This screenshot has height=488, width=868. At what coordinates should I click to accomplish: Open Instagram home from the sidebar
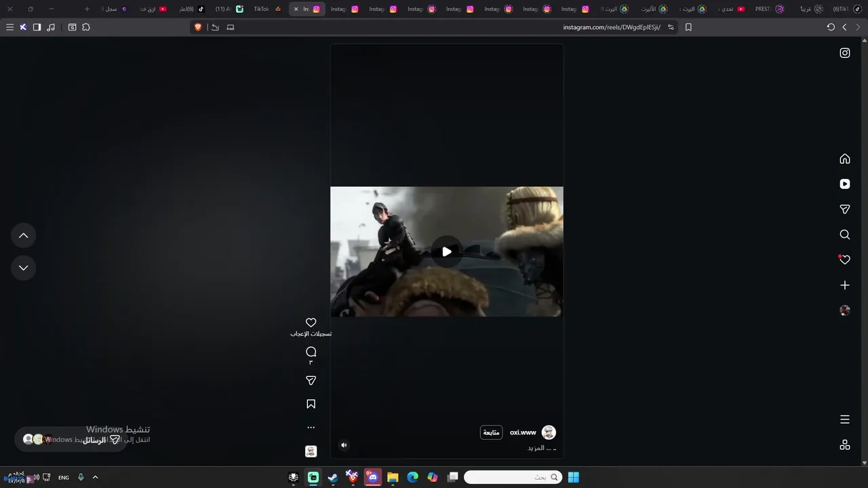[x=844, y=159]
